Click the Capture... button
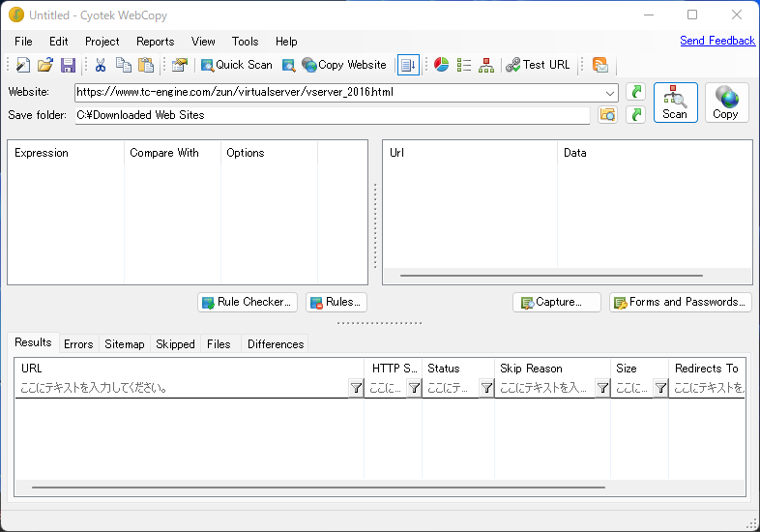Viewport: 760px width, 532px height. pos(557,302)
